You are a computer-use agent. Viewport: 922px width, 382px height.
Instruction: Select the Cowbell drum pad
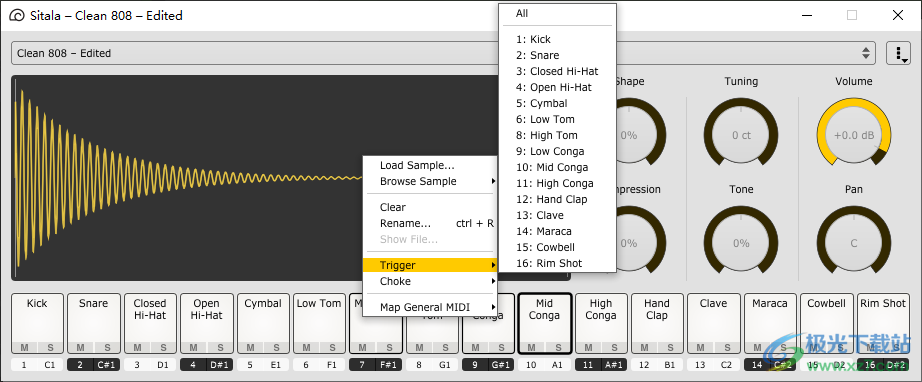[826, 323]
